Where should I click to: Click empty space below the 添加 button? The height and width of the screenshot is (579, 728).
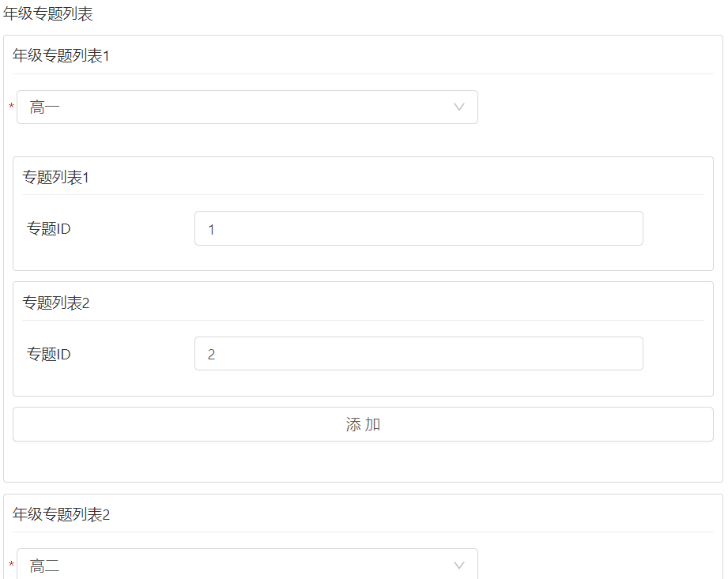(x=363, y=461)
